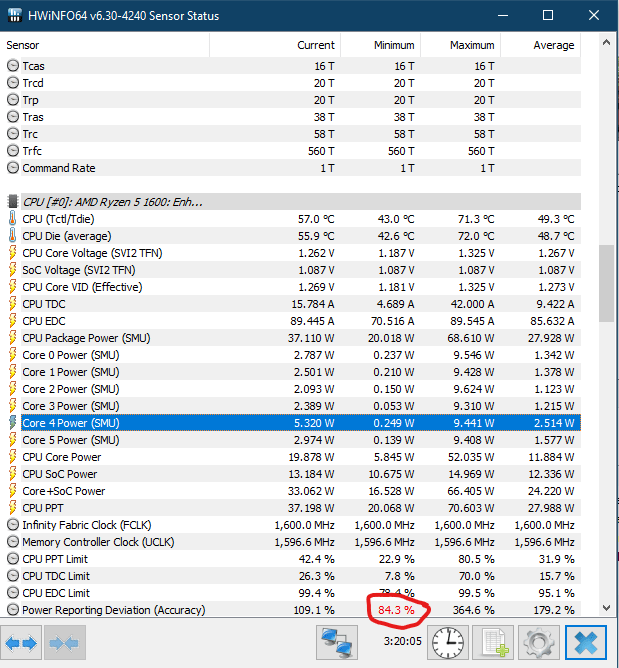
Task: Click lightning icon next to CPU PPT
Action: click(x=13, y=508)
